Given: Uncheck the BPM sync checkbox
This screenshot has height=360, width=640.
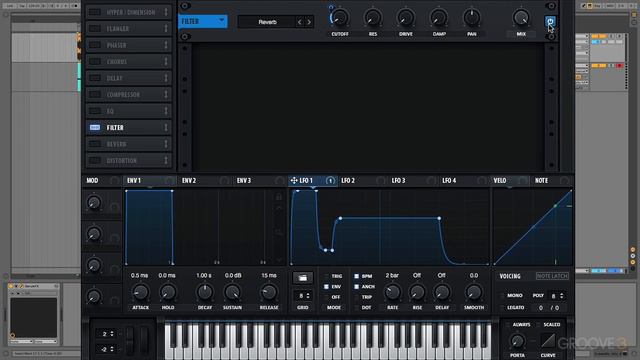Looking at the screenshot, I should coord(356,276).
